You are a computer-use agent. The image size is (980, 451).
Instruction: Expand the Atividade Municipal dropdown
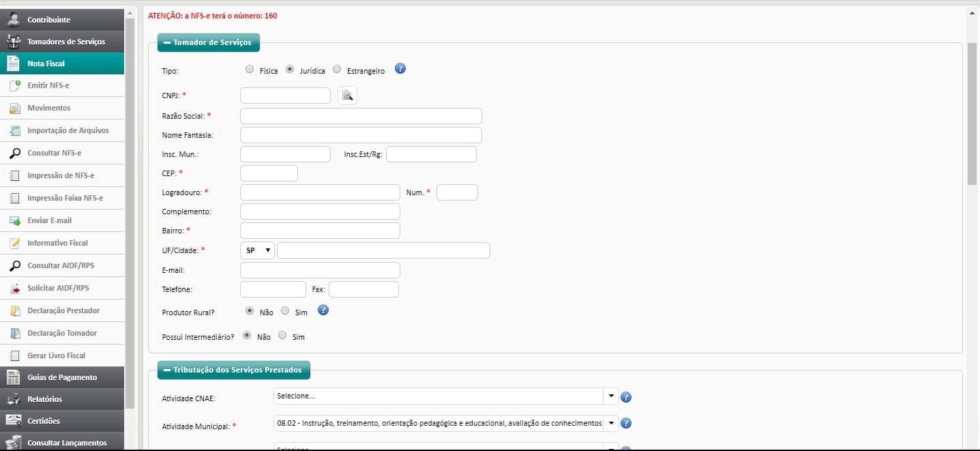[x=611, y=424]
